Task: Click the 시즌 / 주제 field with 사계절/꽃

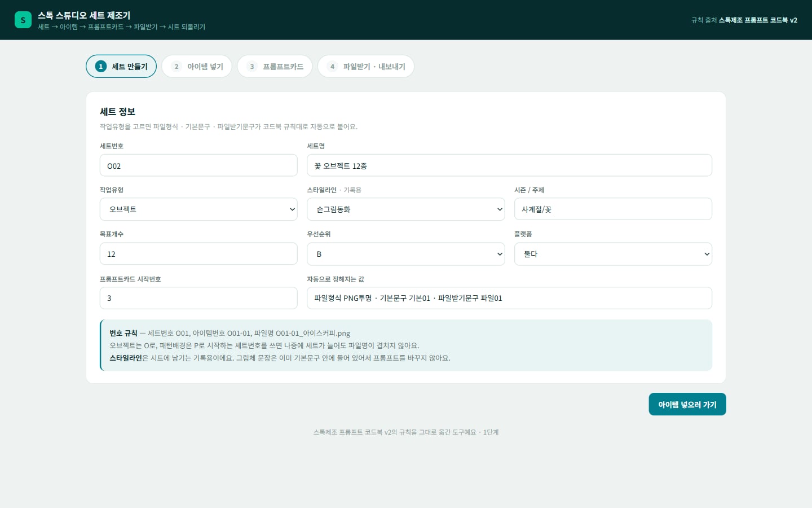Action: pos(613,209)
